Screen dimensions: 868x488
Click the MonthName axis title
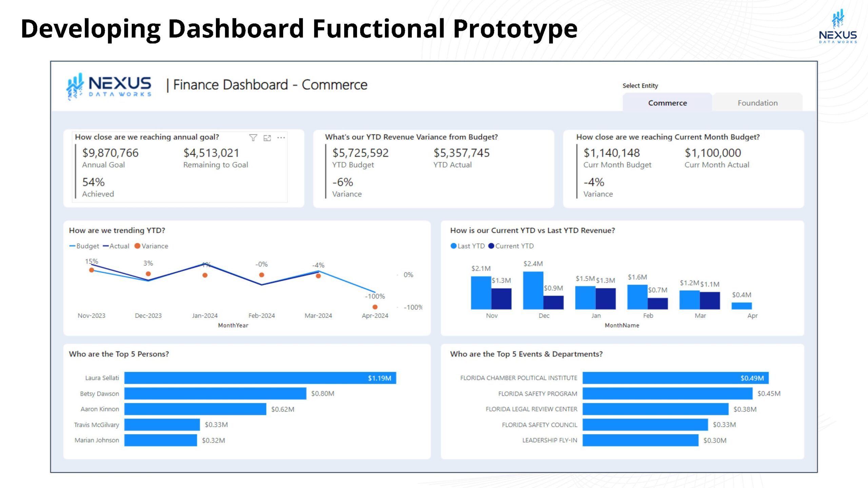(x=622, y=325)
